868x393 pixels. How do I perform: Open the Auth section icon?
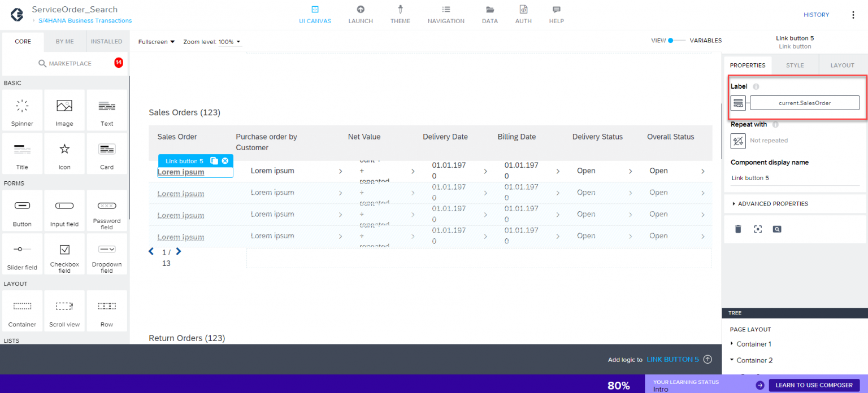tap(523, 14)
